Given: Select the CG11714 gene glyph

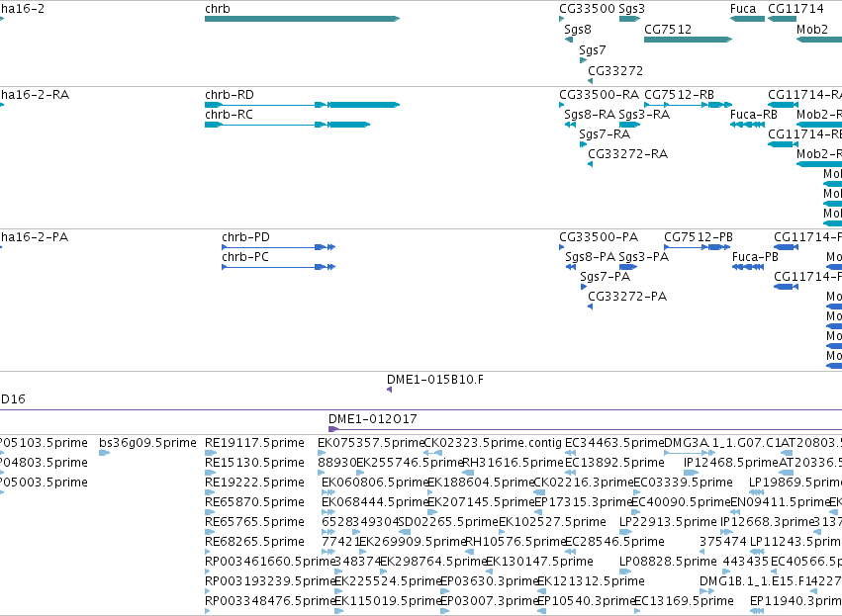Looking at the screenshot, I should click(x=783, y=19).
